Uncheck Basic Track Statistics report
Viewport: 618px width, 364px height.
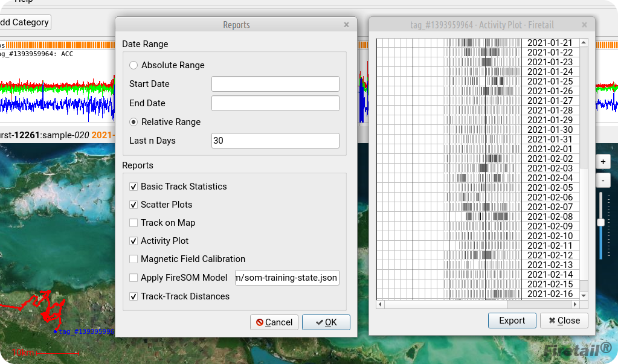(134, 187)
